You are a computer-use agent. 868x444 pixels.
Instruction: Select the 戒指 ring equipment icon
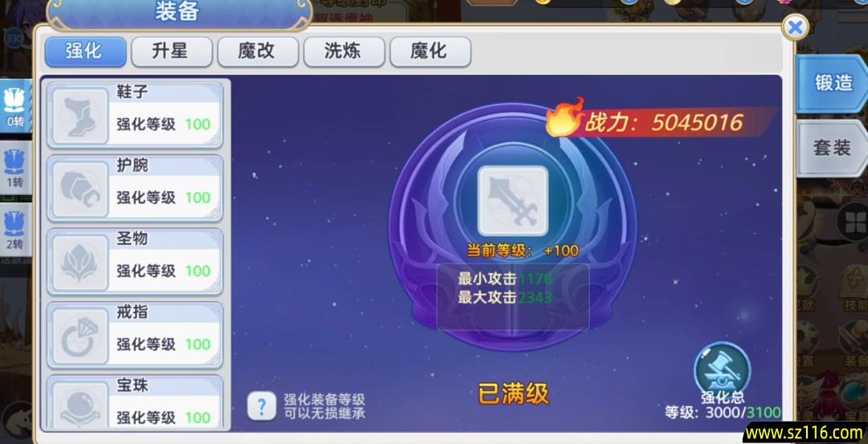80,336
